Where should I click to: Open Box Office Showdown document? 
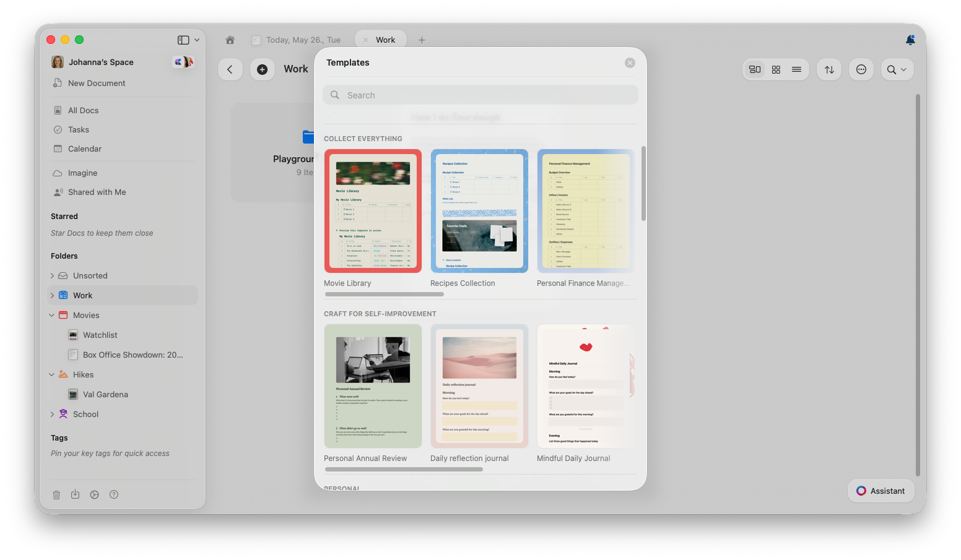pyautogui.click(x=133, y=355)
